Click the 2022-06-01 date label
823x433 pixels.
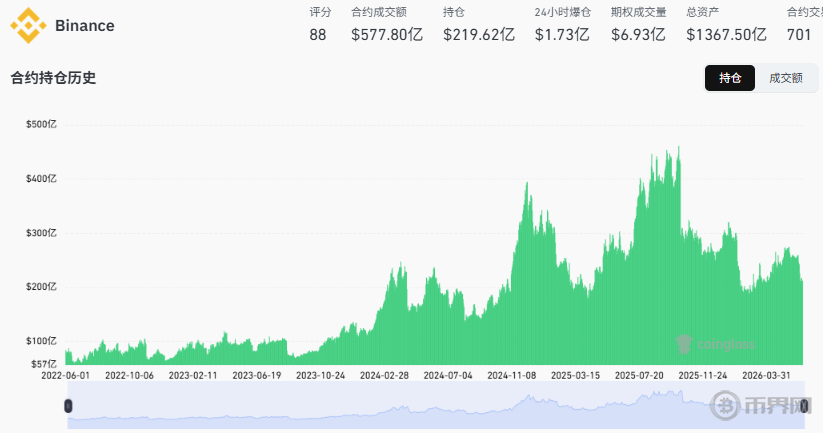point(66,375)
